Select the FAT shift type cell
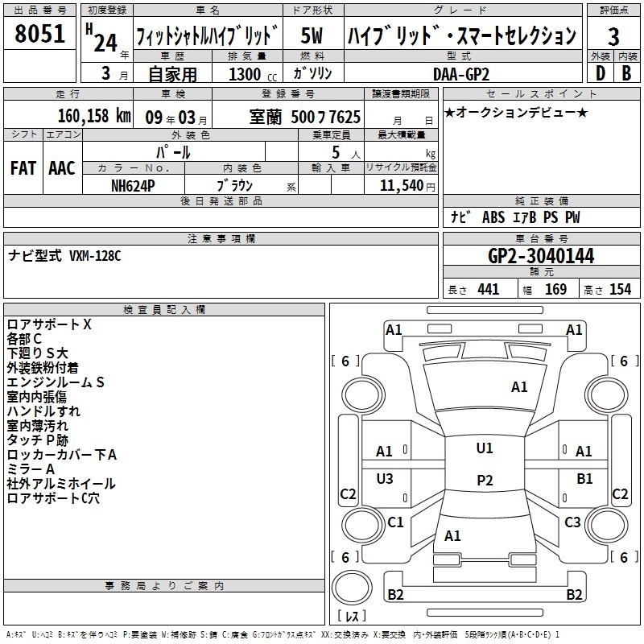Image resolution: width=644 pixels, height=644 pixels. pyautogui.click(x=23, y=167)
